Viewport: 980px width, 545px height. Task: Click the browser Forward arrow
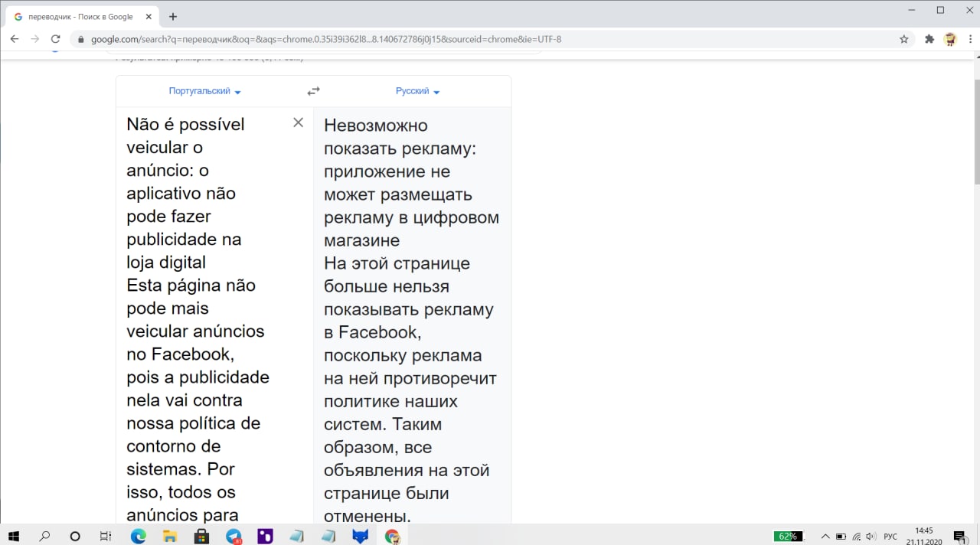tap(34, 39)
